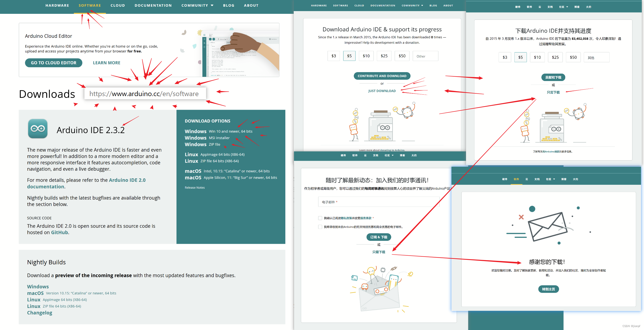
Task: Select $5 donation on the English donation page
Action: (x=349, y=56)
